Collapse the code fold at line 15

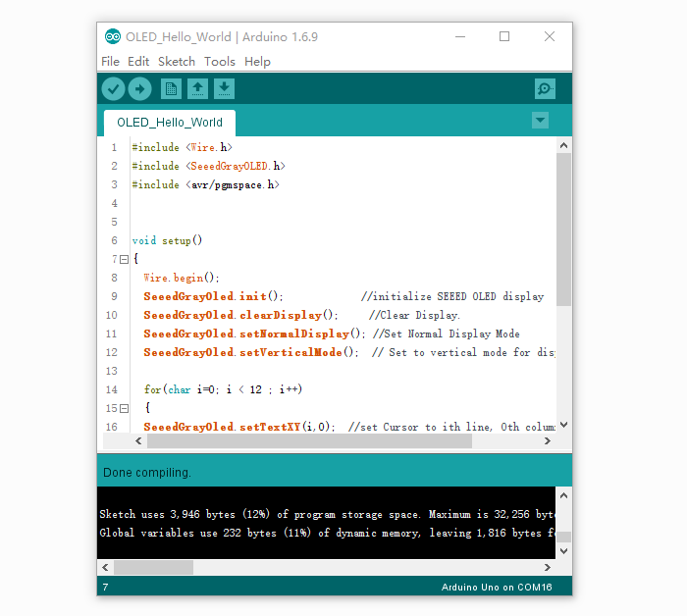point(125,409)
